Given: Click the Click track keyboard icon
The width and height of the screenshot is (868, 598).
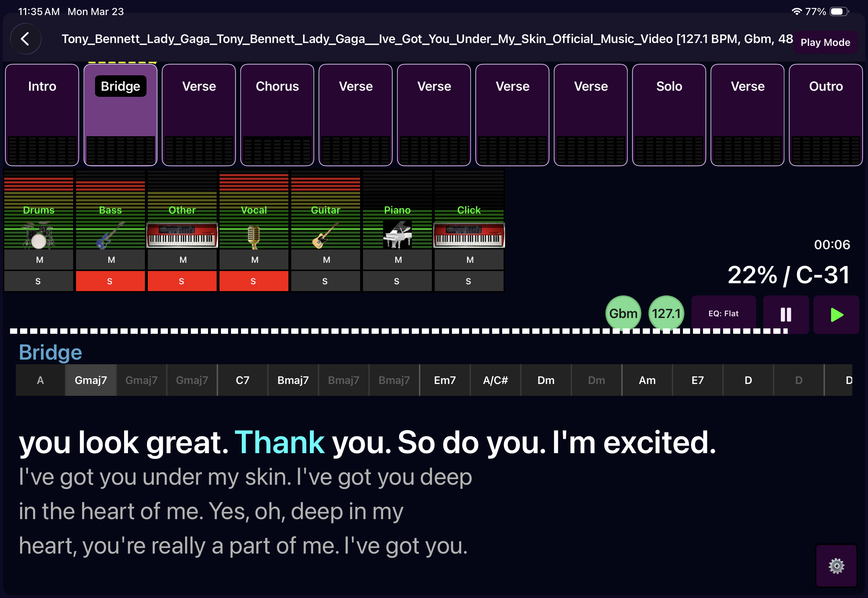Looking at the screenshot, I should click(x=469, y=235).
